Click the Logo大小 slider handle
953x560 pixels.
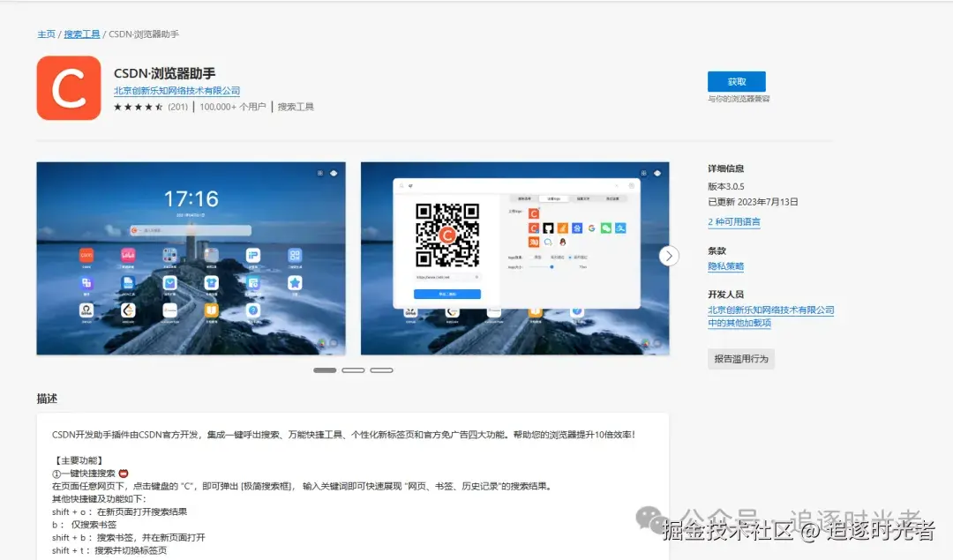[552, 266]
